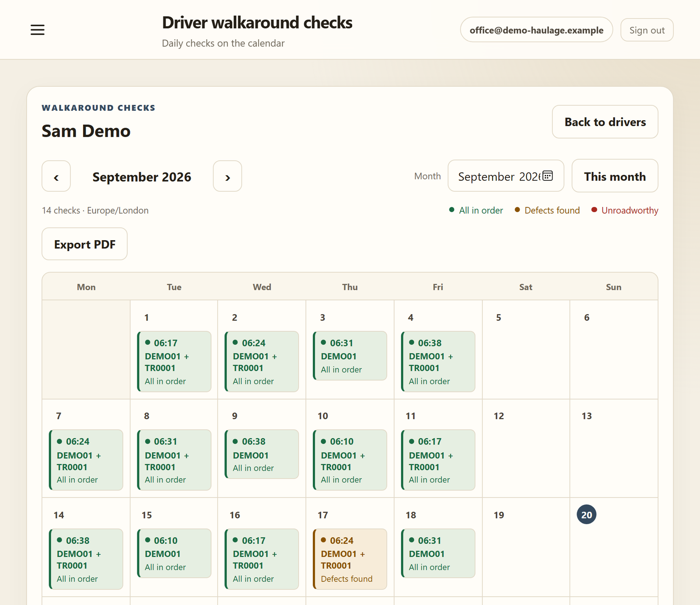Open the 06:24 check on September 7
Screen dimensions: 700x605
click(x=86, y=460)
